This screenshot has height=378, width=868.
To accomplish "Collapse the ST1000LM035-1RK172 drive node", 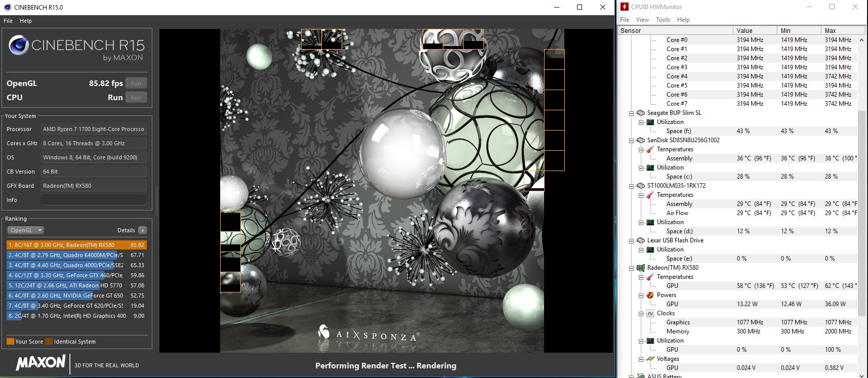I will coord(632,186).
